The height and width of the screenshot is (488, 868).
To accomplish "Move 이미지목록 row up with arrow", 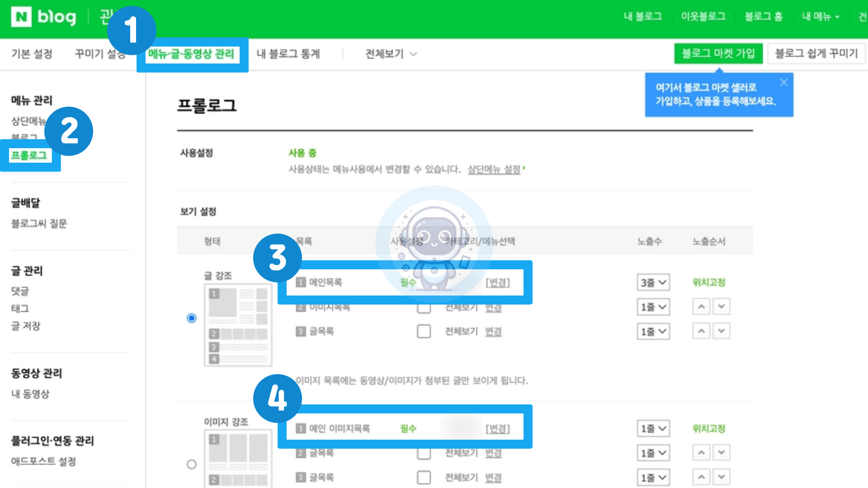I will [701, 307].
